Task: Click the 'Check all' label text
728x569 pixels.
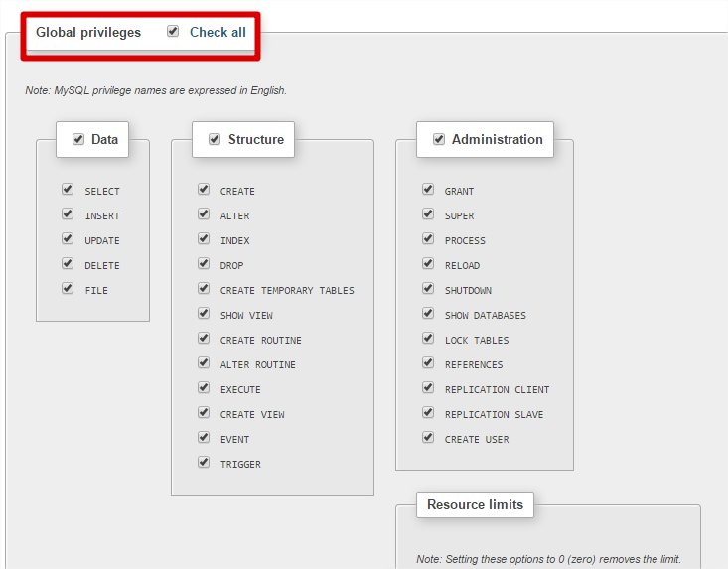Action: (218, 32)
